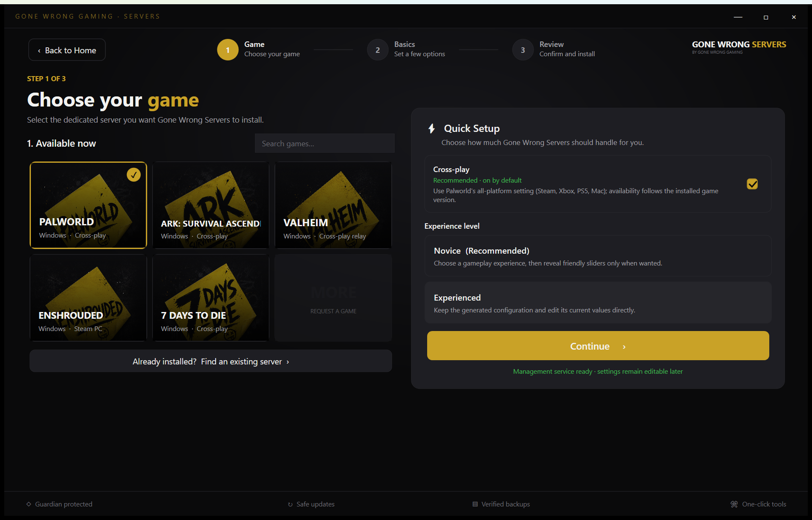Viewport: 812px width, 520px height.
Task: Click 'Experience level' label
Action: click(452, 226)
